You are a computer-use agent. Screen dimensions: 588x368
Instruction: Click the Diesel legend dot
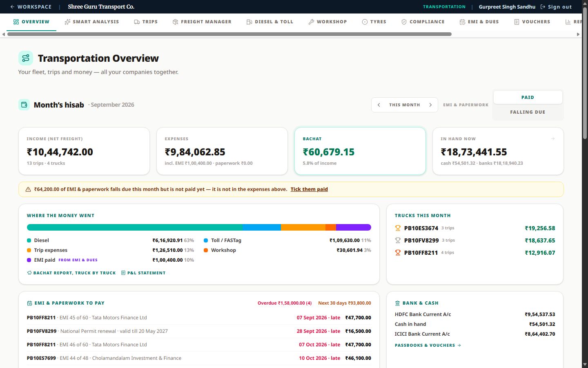29,240
